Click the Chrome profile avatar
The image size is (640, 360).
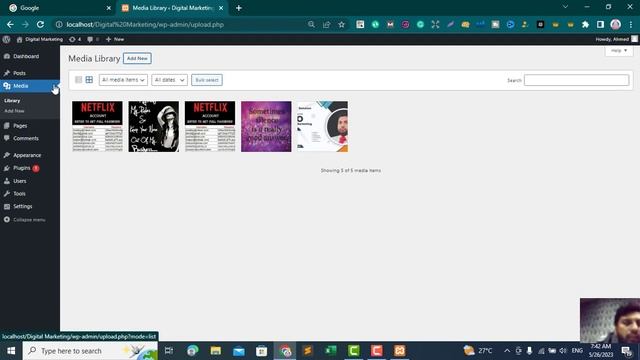[x=616, y=24]
